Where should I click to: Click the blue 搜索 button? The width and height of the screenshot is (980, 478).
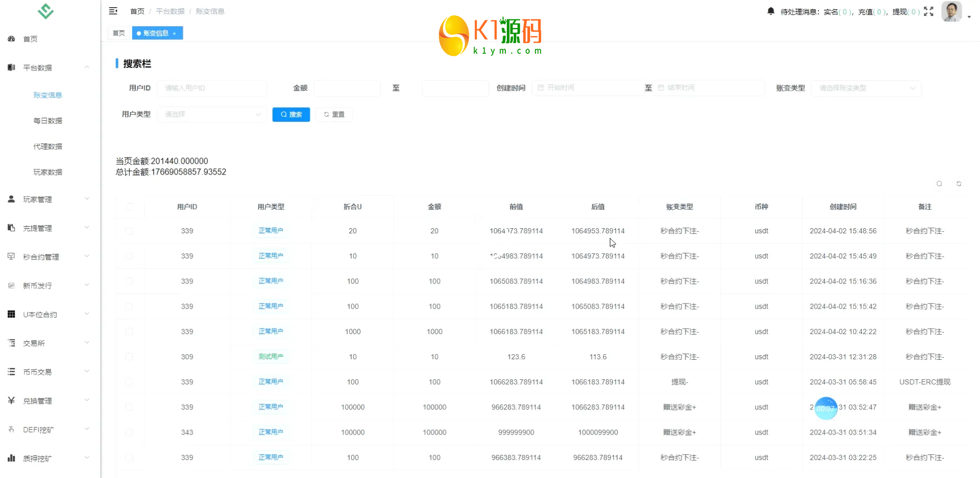click(291, 114)
